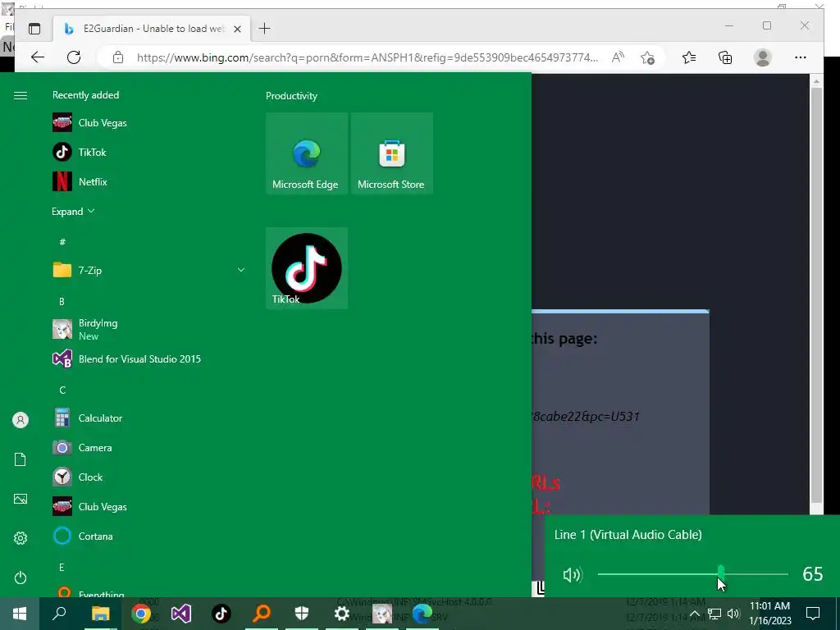840x630 pixels.
Task: Open Google Chrome from the taskbar
Action: point(141,614)
